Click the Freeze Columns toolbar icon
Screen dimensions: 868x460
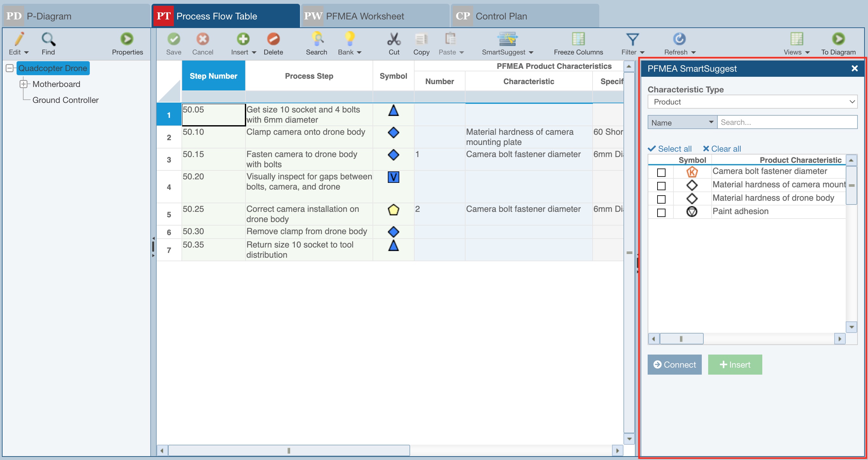coord(578,40)
